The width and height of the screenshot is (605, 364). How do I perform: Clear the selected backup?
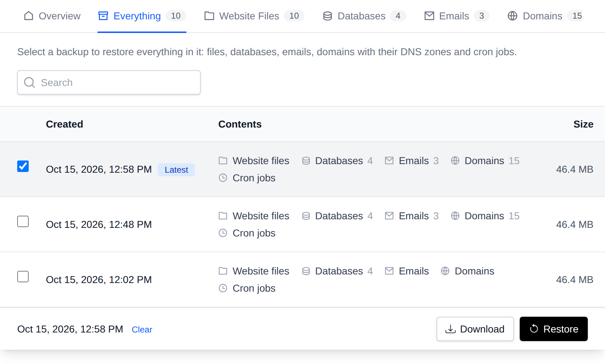(142, 330)
